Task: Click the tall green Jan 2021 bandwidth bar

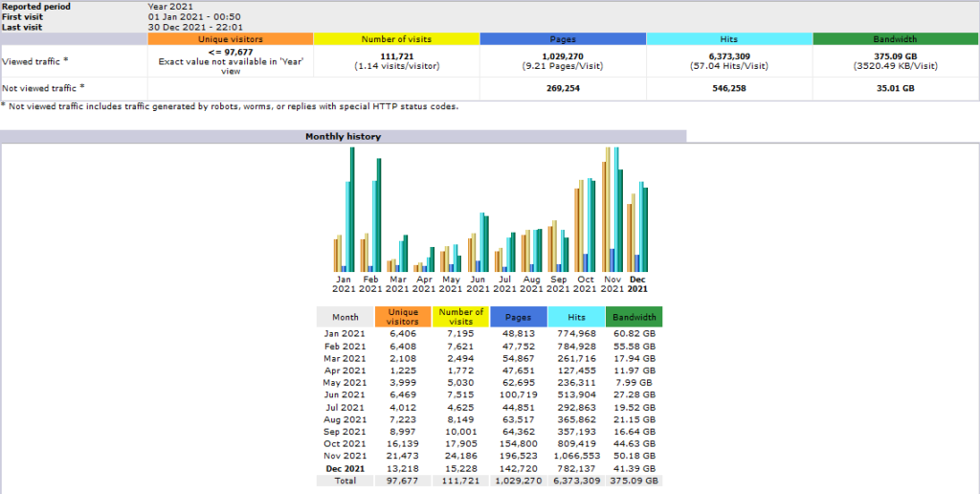Action: (352, 211)
